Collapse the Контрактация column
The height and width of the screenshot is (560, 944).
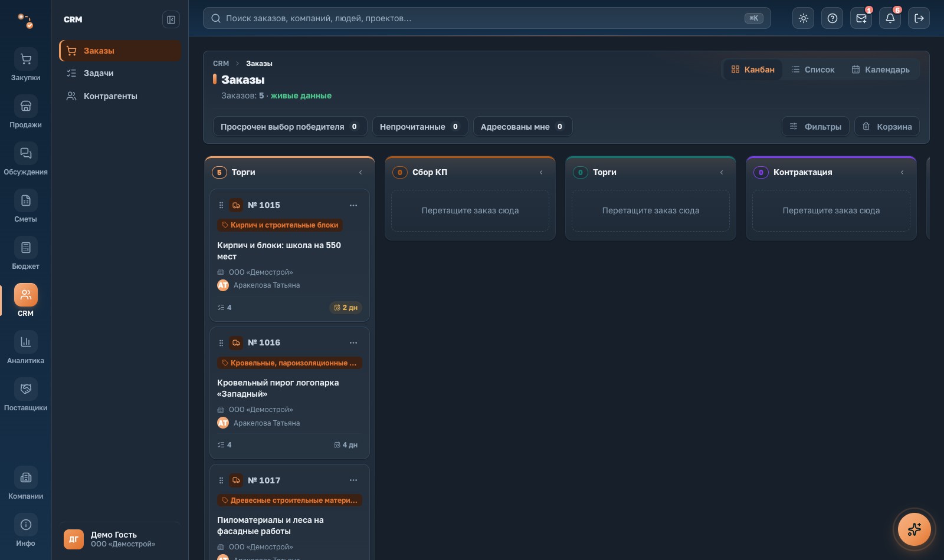902,172
